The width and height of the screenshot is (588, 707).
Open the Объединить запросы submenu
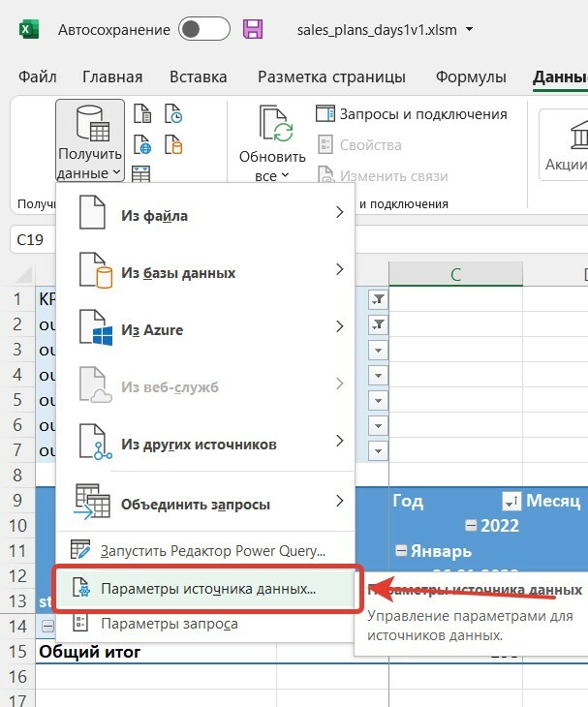tap(205, 502)
